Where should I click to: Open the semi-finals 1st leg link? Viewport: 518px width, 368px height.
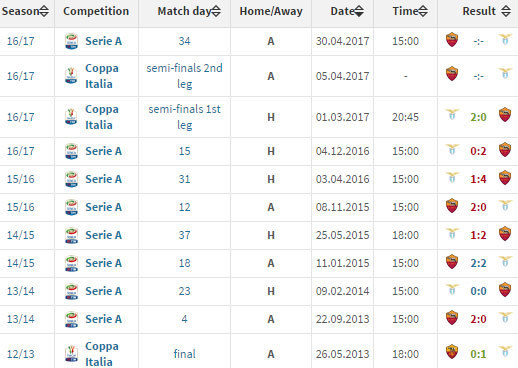[x=184, y=117]
